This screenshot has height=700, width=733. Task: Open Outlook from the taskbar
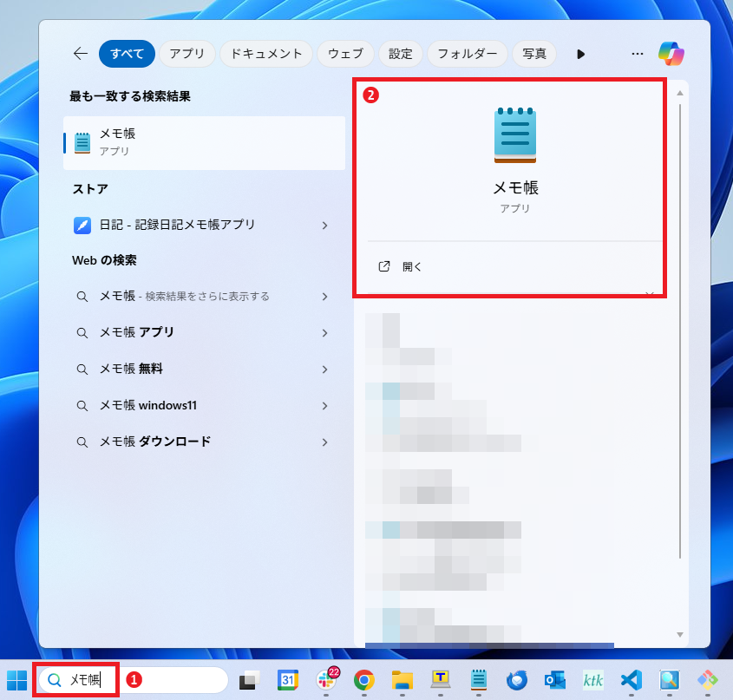tap(555, 680)
